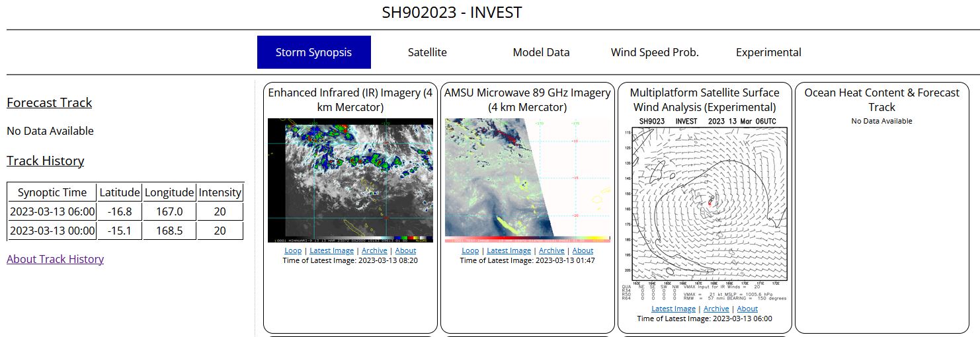Open the Enhanced Infrared imagery thumbnail
This screenshot has height=337, width=980.
(350, 180)
